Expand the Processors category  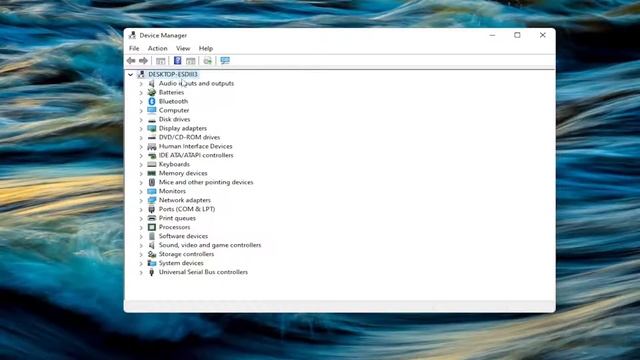click(141, 227)
